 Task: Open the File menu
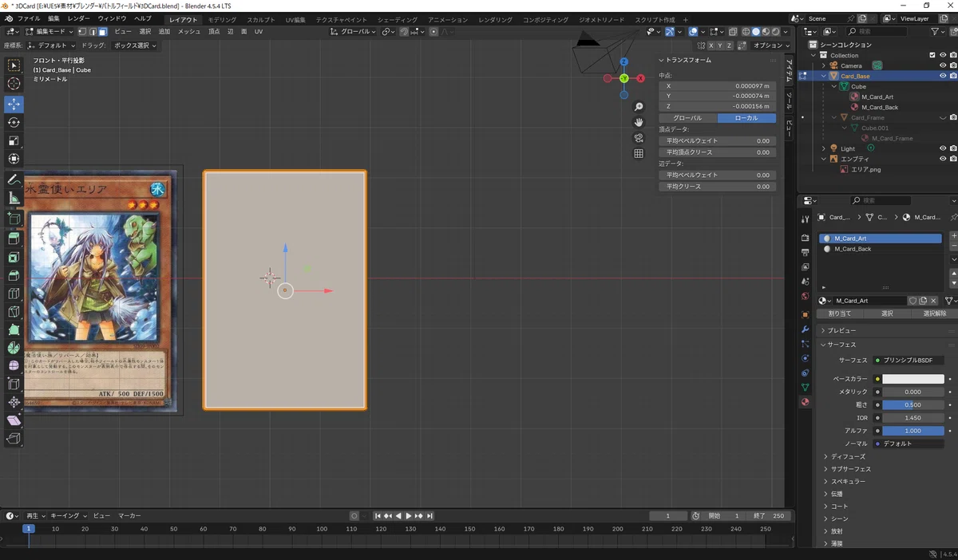click(x=29, y=18)
